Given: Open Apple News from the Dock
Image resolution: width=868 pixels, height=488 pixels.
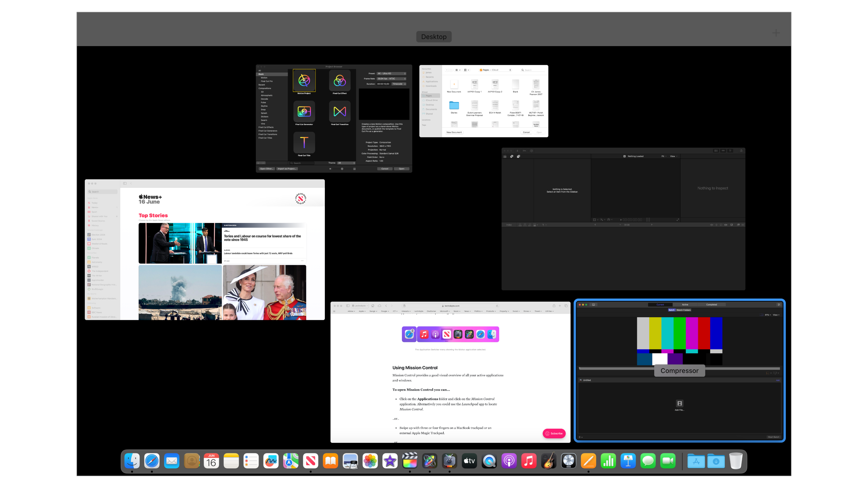Looking at the screenshot, I should coord(310,461).
